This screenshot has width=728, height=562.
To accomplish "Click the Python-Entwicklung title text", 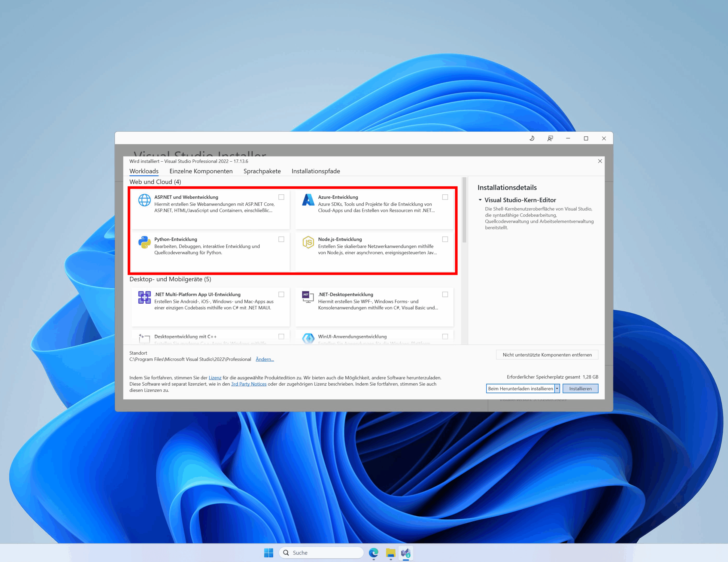I will pos(176,239).
